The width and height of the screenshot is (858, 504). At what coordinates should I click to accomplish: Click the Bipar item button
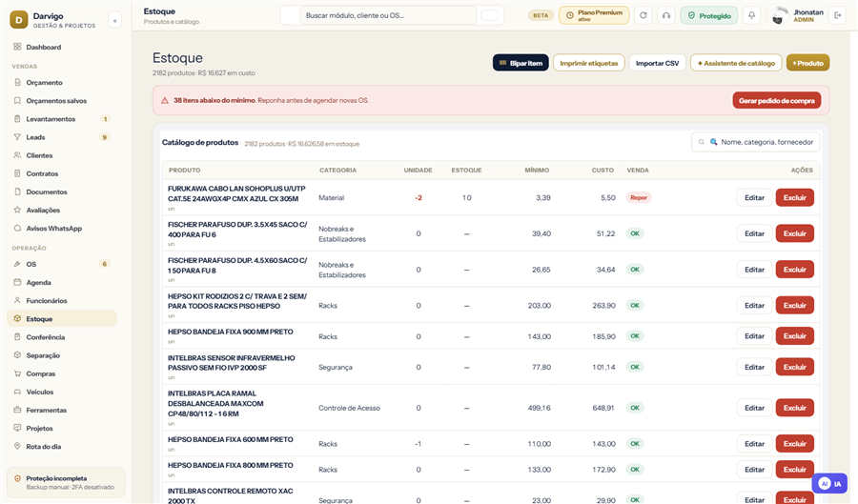521,63
